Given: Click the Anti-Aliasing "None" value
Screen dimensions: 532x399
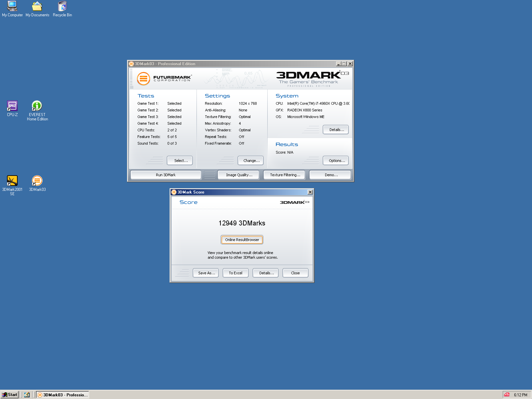Looking at the screenshot, I should click(x=243, y=110).
